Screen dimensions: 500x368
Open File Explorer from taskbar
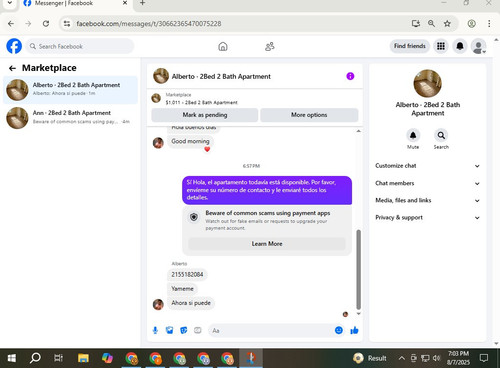[x=83, y=358]
